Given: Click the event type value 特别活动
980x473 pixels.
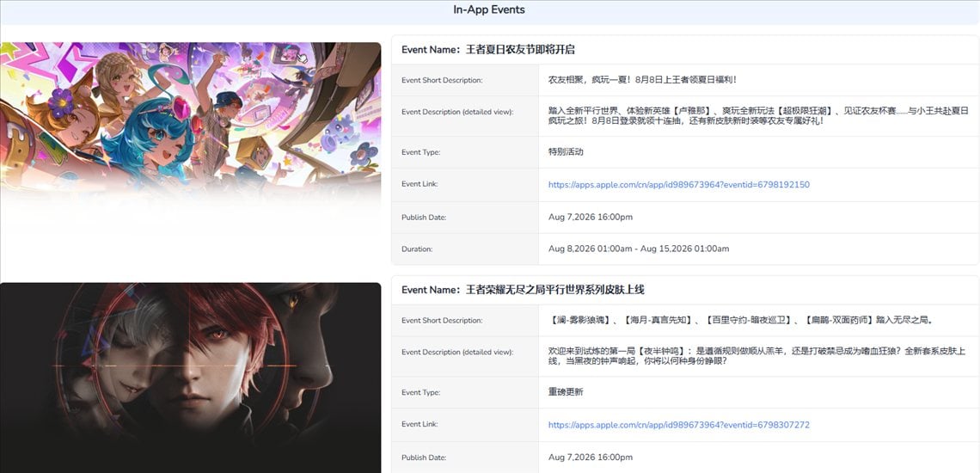Looking at the screenshot, I should point(566,152).
